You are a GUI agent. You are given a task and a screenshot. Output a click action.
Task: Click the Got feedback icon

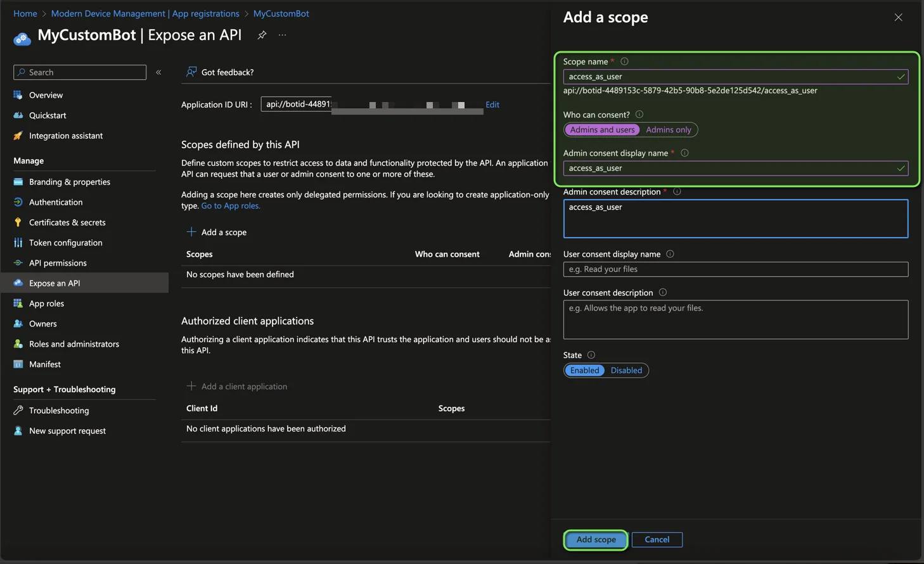[x=191, y=72]
